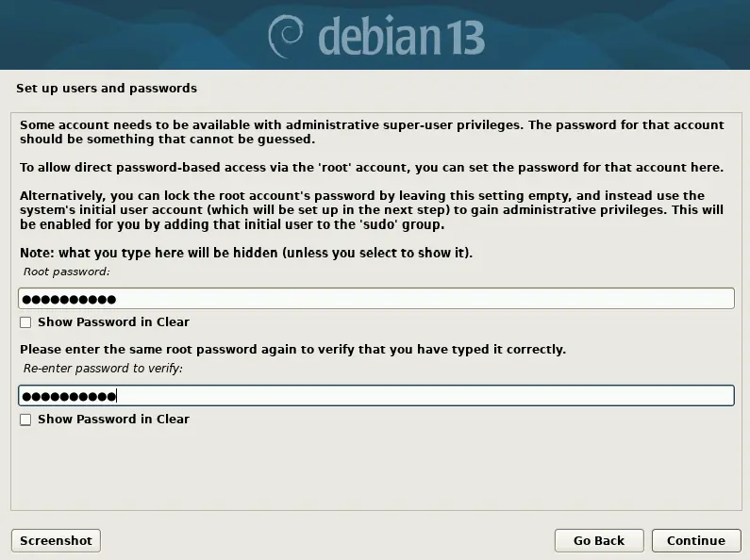
Task: Enable Show Password in Clear for root password
Action: [x=25, y=322]
